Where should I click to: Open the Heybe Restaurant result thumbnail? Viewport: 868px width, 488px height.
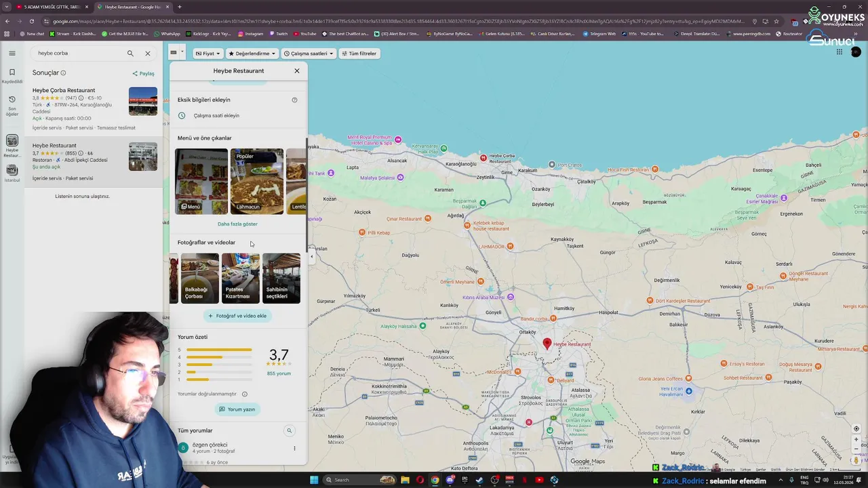[143, 157]
